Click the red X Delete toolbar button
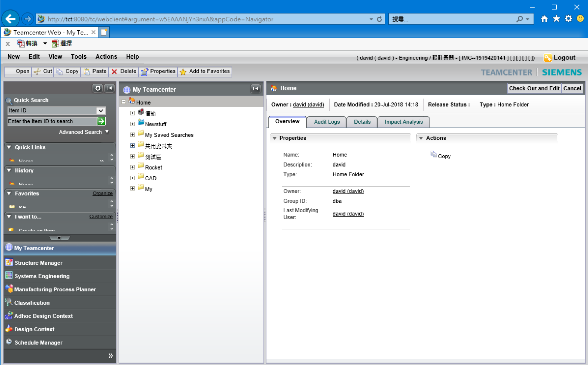588x365 pixels. pyautogui.click(x=124, y=71)
